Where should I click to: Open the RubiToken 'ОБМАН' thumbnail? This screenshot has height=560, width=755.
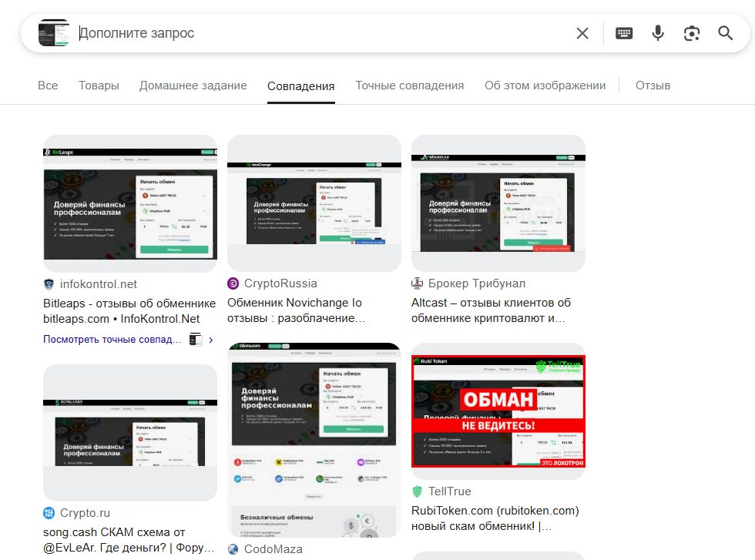click(x=498, y=411)
